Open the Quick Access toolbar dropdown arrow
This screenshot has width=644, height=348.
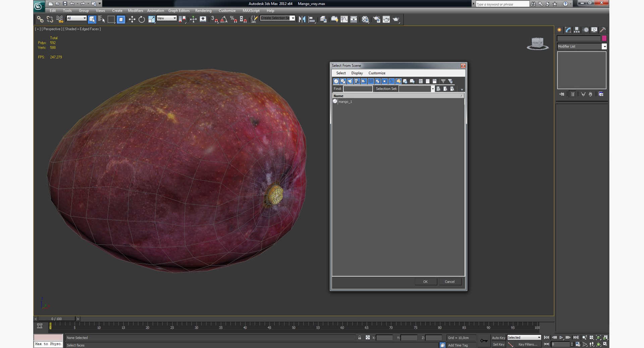100,4
